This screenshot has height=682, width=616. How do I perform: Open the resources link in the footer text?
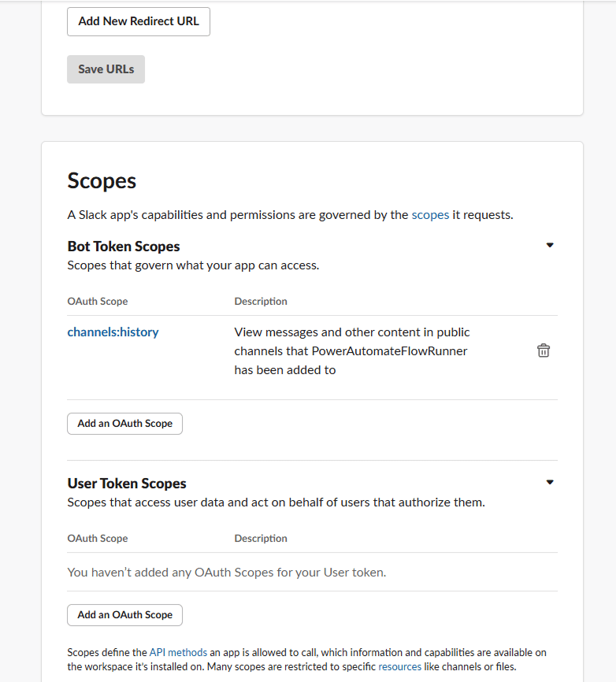pyautogui.click(x=399, y=666)
